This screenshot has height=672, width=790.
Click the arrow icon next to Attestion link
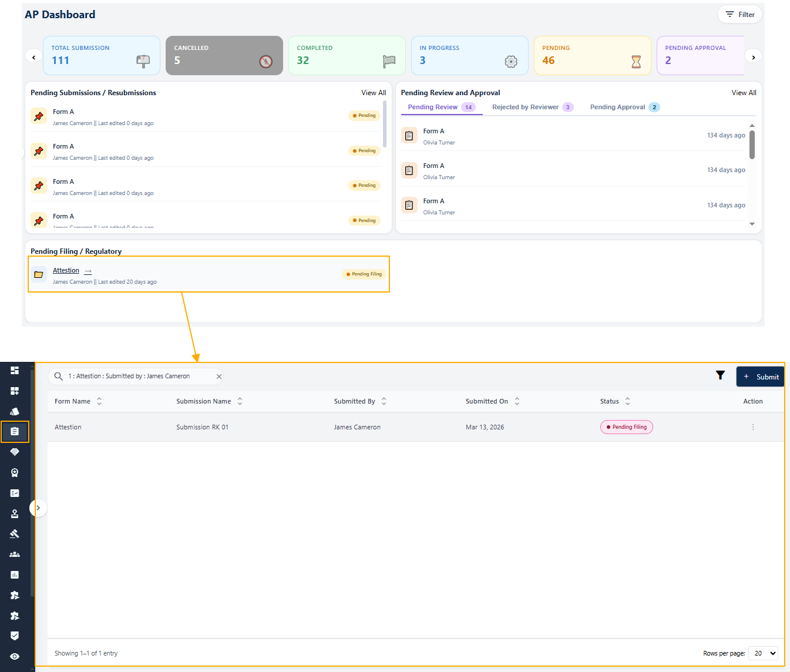click(x=88, y=271)
